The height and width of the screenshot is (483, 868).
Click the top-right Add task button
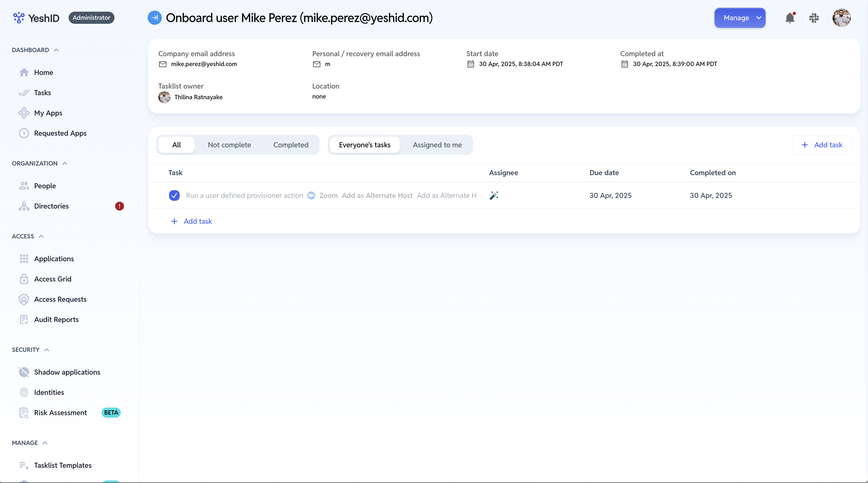tap(822, 145)
